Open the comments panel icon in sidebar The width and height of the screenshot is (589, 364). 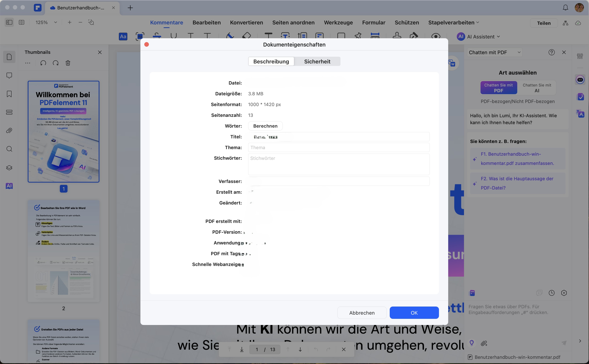[x=9, y=76]
